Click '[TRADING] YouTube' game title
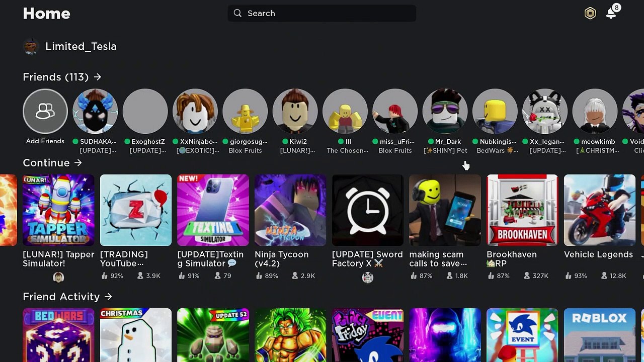The image size is (644, 362). tap(124, 259)
